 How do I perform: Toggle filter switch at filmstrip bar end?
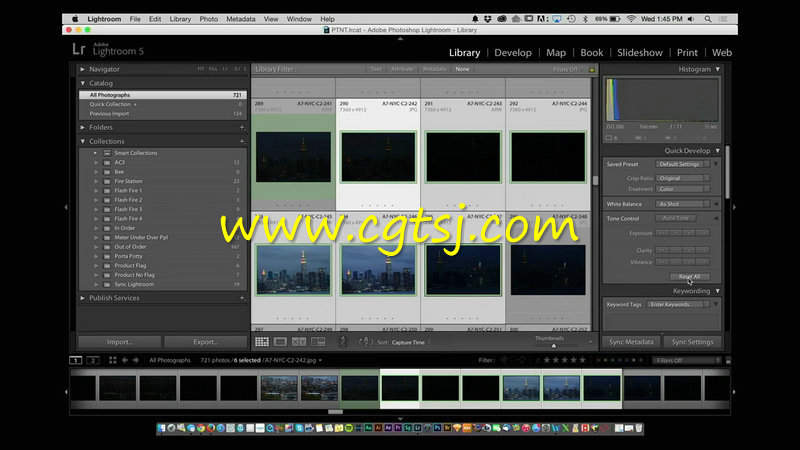[x=728, y=361]
